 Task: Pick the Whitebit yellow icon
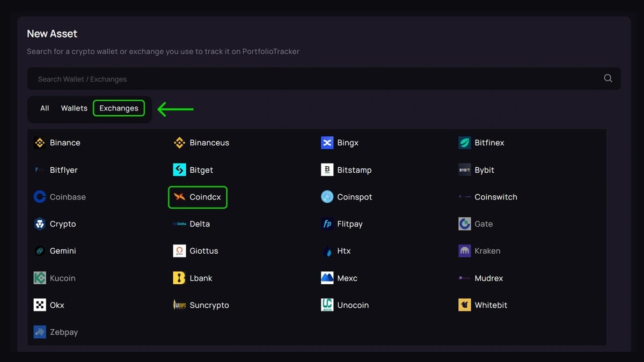[x=465, y=305]
